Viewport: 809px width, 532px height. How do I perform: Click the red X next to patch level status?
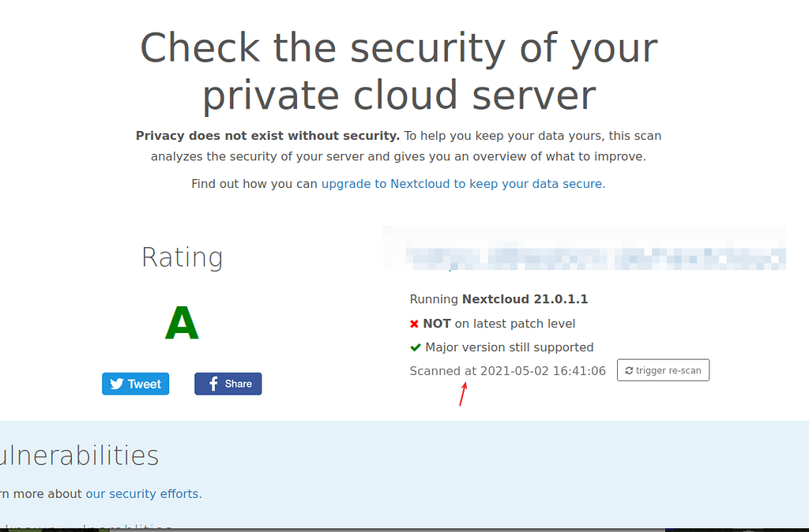(x=415, y=323)
